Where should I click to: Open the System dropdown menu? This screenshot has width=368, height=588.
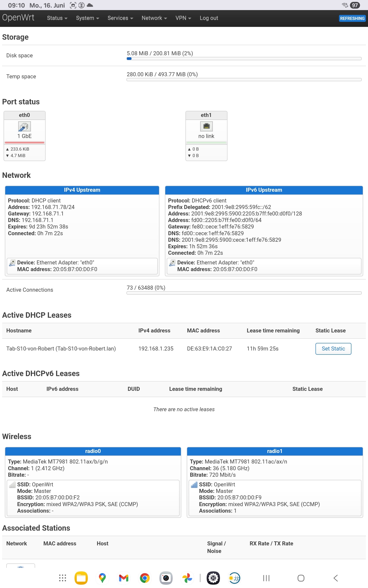point(87,18)
